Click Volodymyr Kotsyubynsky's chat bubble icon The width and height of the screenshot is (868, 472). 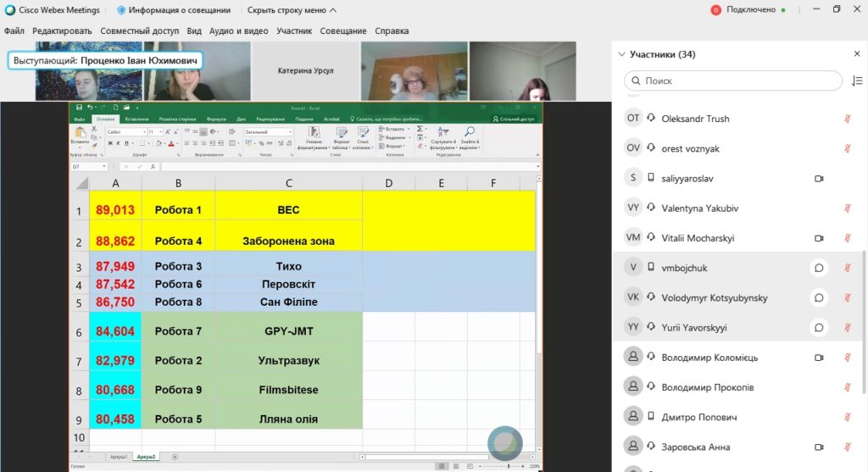tap(819, 297)
